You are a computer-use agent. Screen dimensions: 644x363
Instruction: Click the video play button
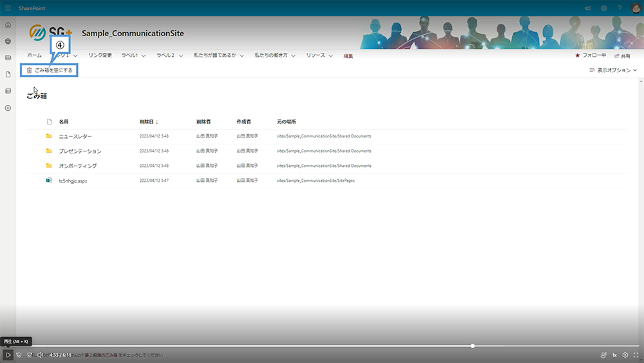pyautogui.click(x=8, y=355)
